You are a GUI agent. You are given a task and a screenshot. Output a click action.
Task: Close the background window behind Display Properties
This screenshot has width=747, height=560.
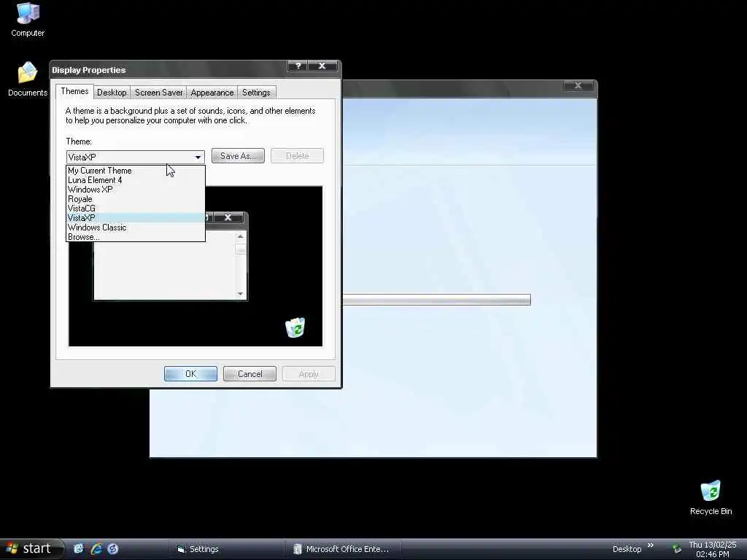point(578,86)
